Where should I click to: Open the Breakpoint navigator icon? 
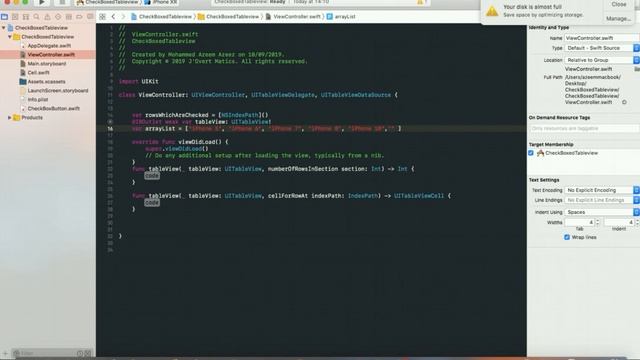pos(79,17)
